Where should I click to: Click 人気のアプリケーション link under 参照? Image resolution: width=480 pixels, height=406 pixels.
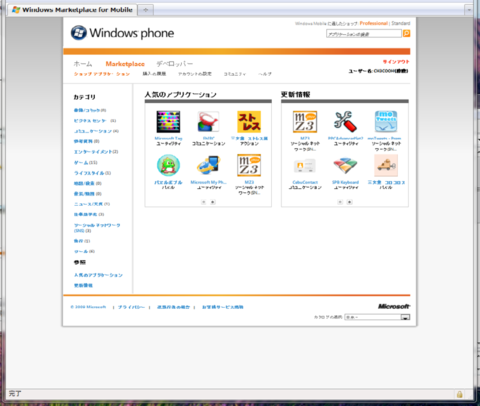click(98, 275)
